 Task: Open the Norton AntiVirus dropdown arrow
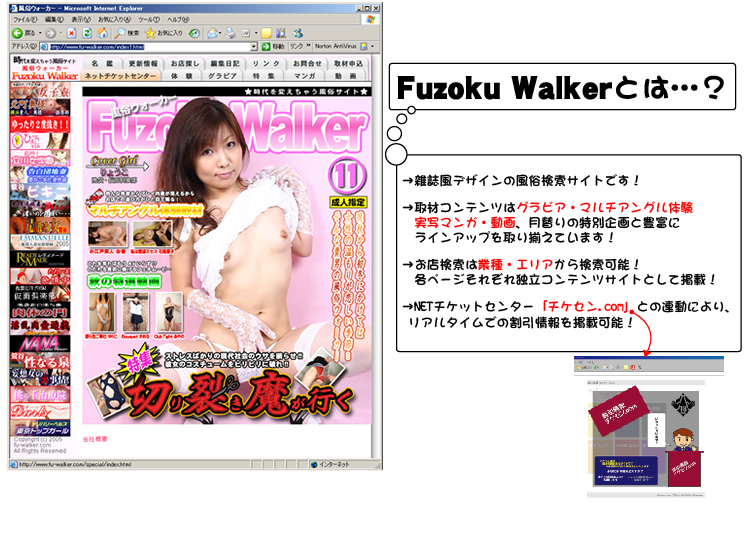[x=372, y=46]
